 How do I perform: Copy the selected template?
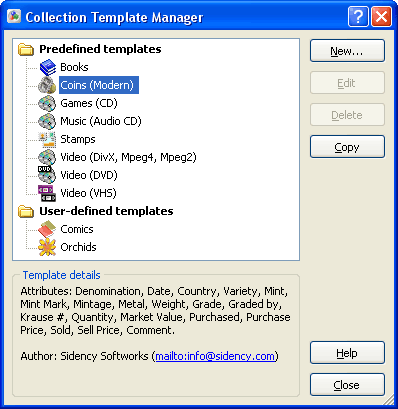coord(347,147)
